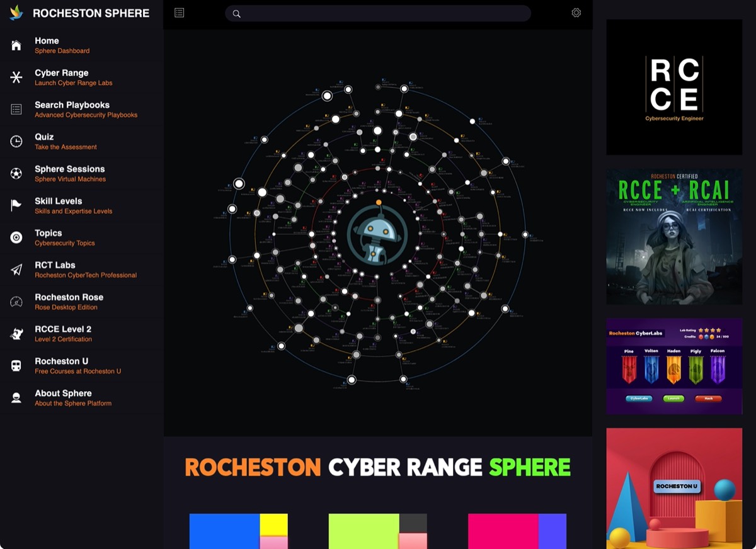
Task: Click the "Rocheston CyberTech Professional" subtitle
Action: (x=86, y=275)
